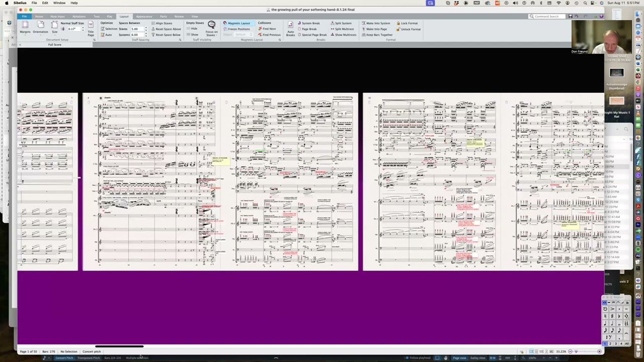Click Split Multirest
This screenshot has width=644, height=362.
pyautogui.click(x=342, y=29)
